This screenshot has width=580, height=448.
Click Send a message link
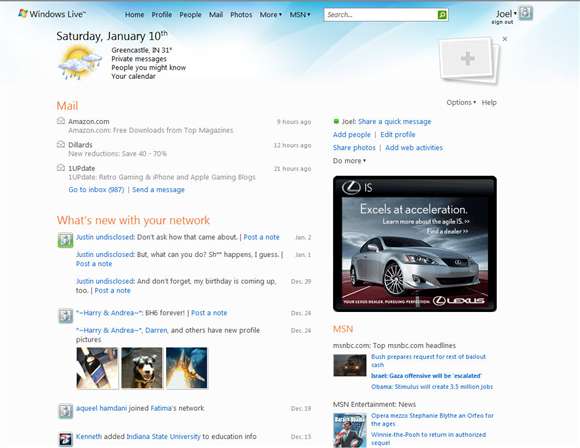coord(158,189)
